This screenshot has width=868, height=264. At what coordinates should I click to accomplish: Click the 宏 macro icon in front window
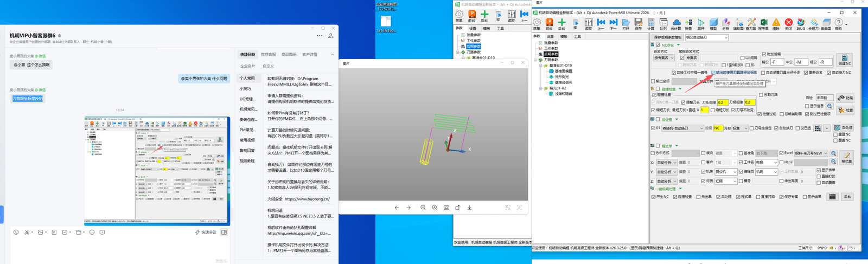tap(575, 23)
